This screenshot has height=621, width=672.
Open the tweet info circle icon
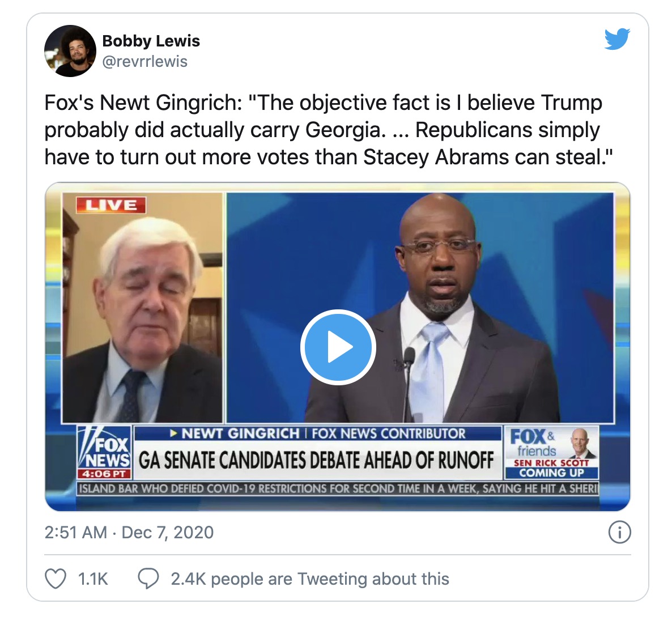tap(619, 532)
